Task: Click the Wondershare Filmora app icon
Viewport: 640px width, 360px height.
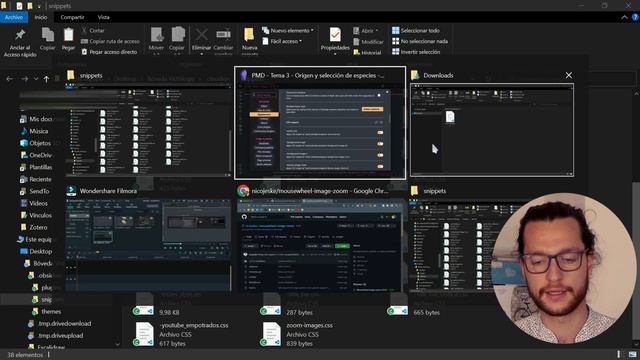Action: [x=71, y=191]
